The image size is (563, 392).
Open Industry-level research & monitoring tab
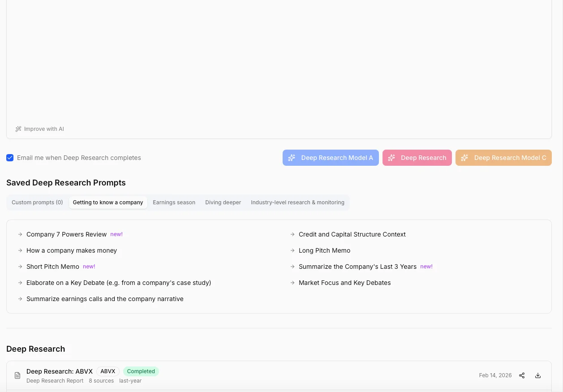[297, 202]
